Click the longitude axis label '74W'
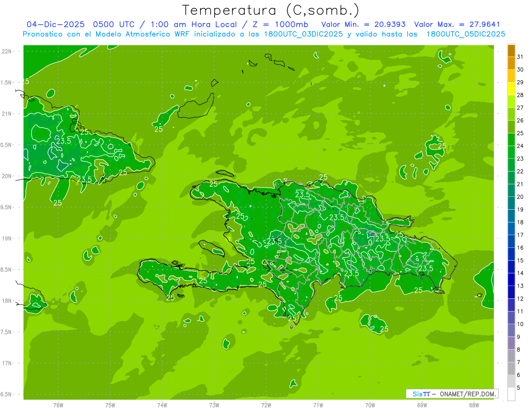 pyautogui.click(x=162, y=405)
